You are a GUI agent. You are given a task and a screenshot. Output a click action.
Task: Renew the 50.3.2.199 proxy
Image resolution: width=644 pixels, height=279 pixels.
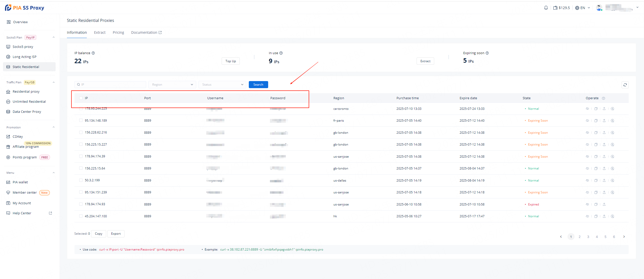click(x=613, y=181)
